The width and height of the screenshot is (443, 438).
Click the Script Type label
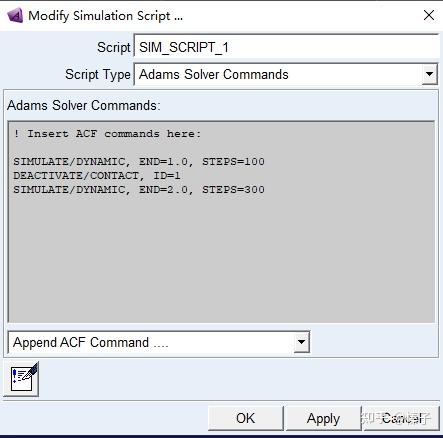point(98,74)
